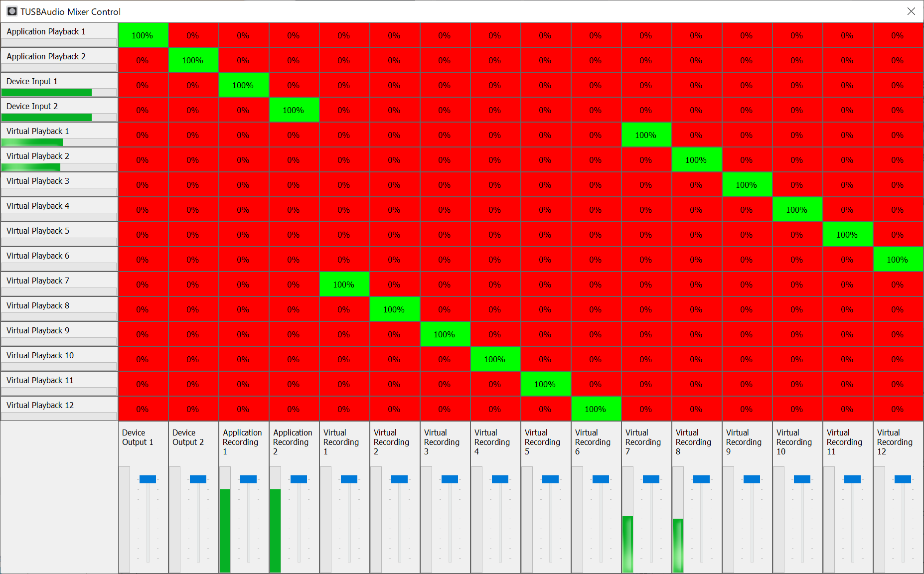
Task: Click 100% cell in the Virtual Playback 1 row
Action: (646, 135)
